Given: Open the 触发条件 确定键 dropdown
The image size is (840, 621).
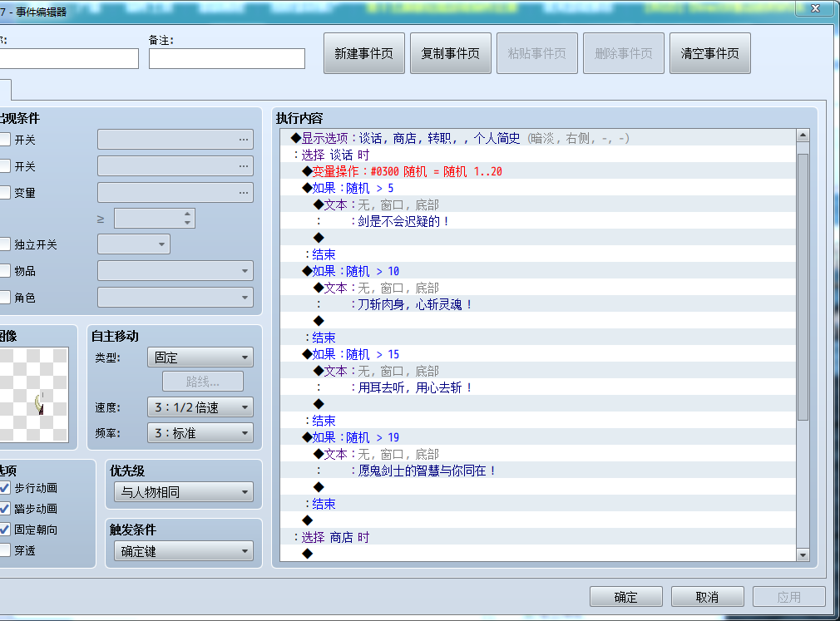Looking at the screenshot, I should pyautogui.click(x=183, y=551).
